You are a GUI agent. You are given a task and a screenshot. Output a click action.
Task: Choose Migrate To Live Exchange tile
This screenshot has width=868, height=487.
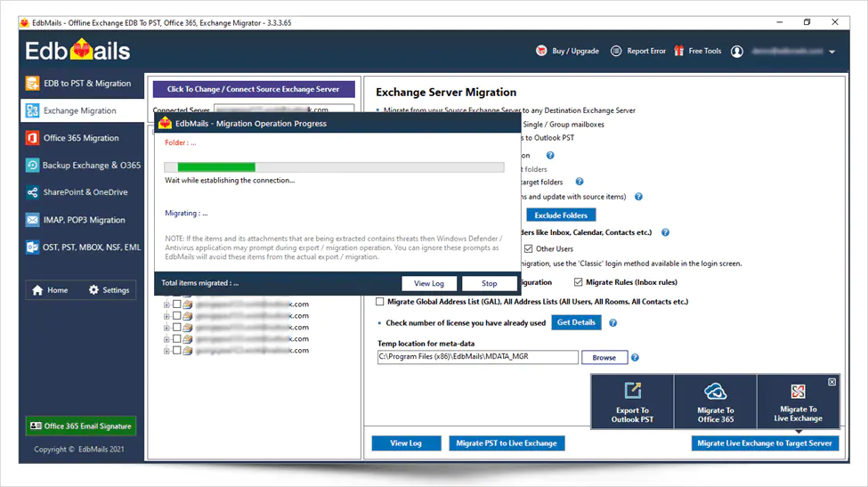(799, 402)
